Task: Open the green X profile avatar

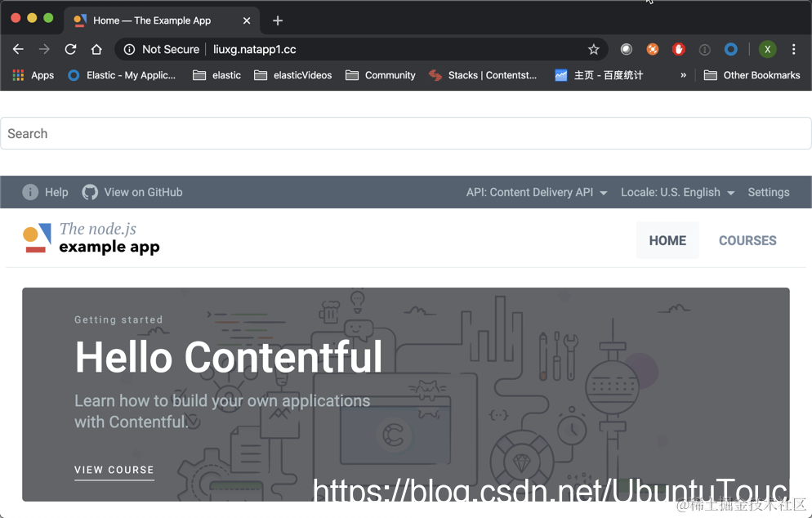Action: click(767, 49)
